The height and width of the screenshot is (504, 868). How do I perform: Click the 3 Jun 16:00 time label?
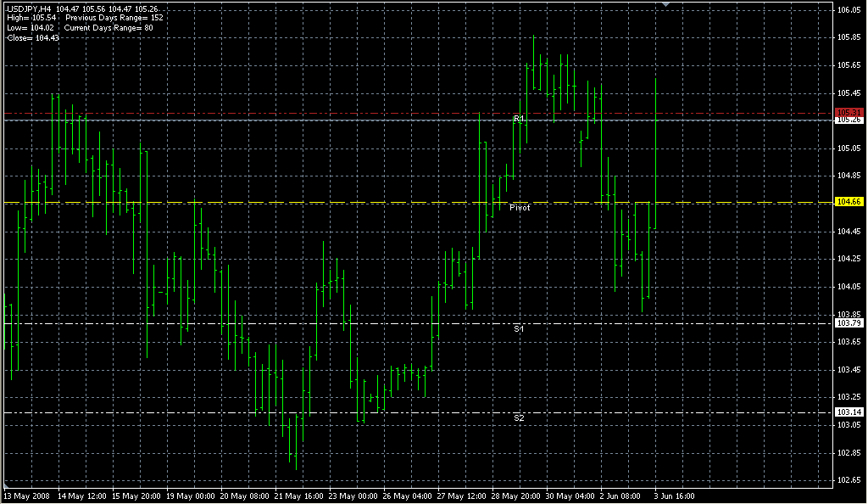coord(674,495)
